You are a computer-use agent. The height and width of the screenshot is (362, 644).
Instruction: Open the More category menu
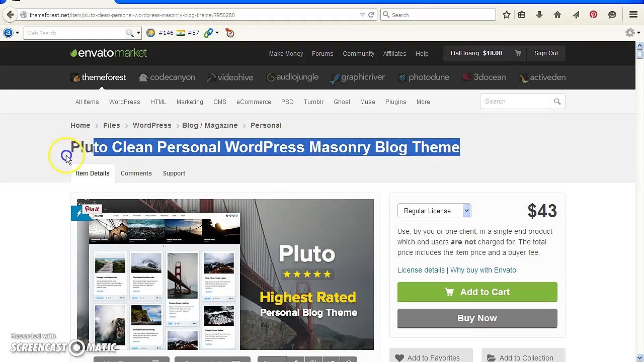click(x=423, y=102)
